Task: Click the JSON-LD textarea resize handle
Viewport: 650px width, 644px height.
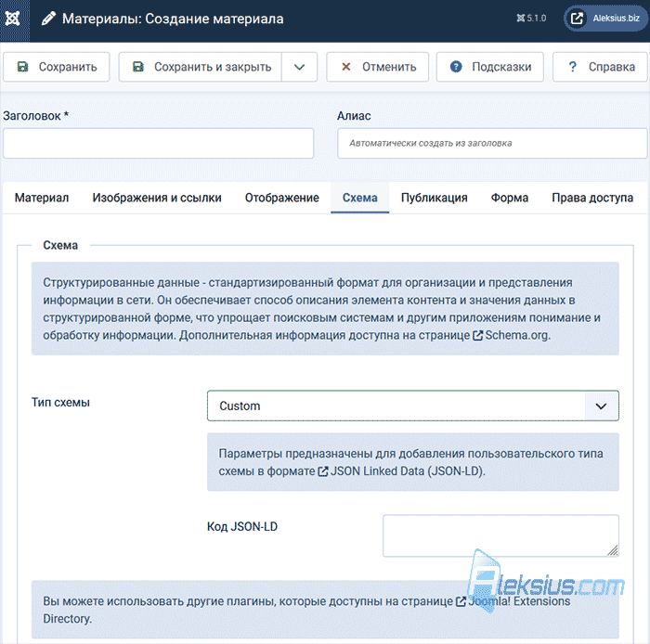Action: click(613, 550)
